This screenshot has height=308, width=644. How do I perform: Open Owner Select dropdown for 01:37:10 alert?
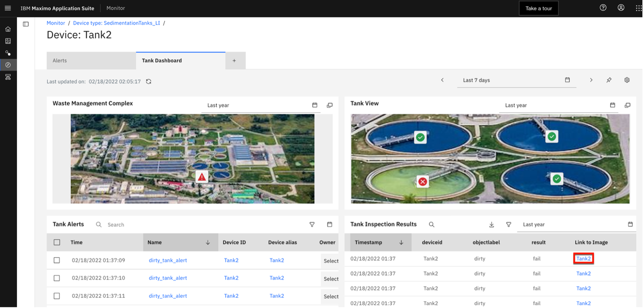coord(330,279)
